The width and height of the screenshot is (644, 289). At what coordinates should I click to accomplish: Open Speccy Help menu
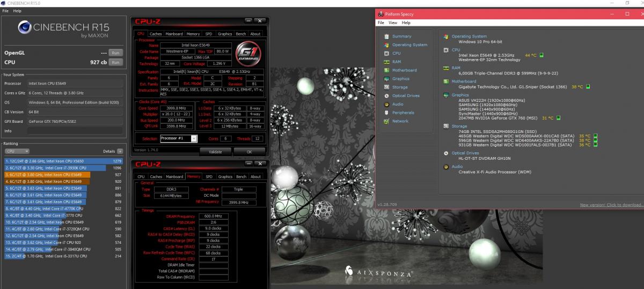coord(406,23)
